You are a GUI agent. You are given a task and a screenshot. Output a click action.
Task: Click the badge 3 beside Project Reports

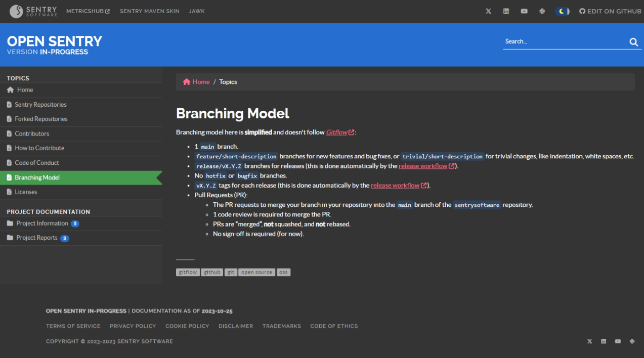tap(65, 238)
